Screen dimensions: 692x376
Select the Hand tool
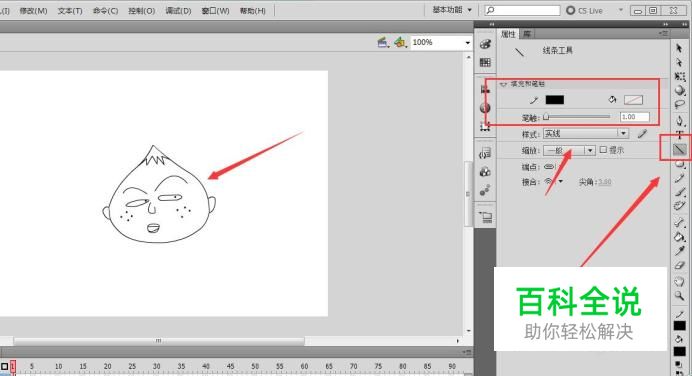[680, 282]
